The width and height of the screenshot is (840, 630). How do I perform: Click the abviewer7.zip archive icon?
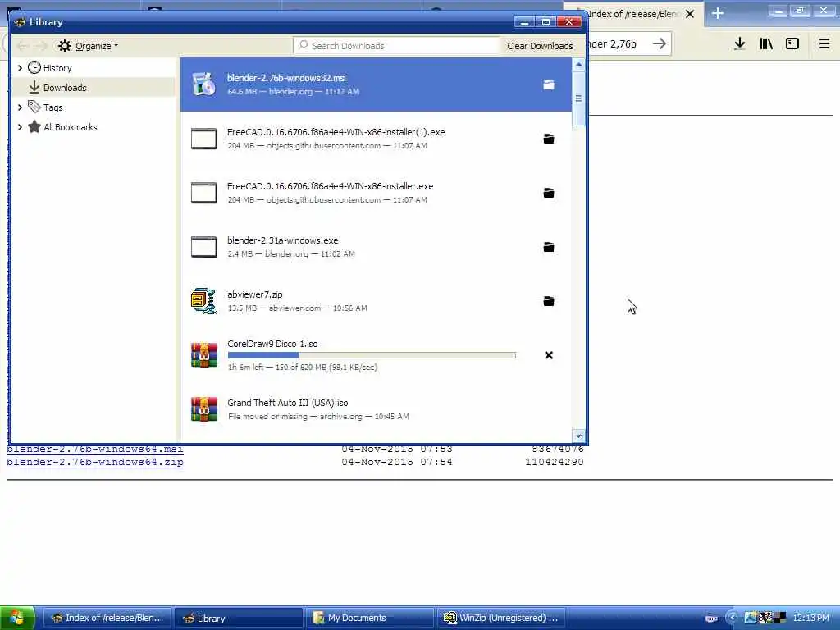coord(204,300)
